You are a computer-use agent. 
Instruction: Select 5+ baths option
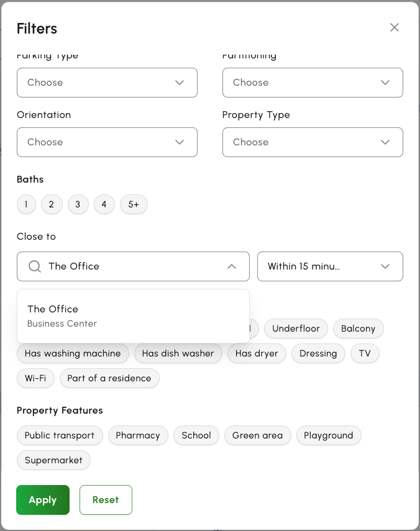pos(134,204)
